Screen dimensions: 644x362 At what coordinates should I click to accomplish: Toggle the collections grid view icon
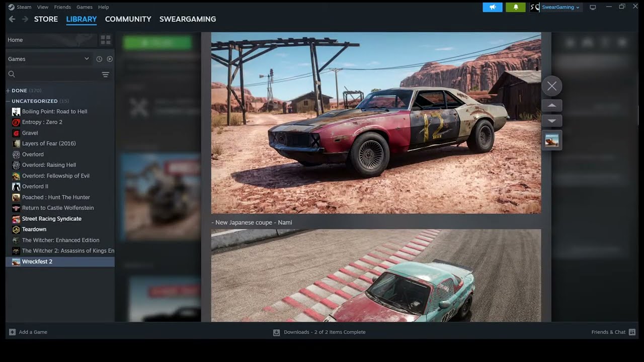106,40
